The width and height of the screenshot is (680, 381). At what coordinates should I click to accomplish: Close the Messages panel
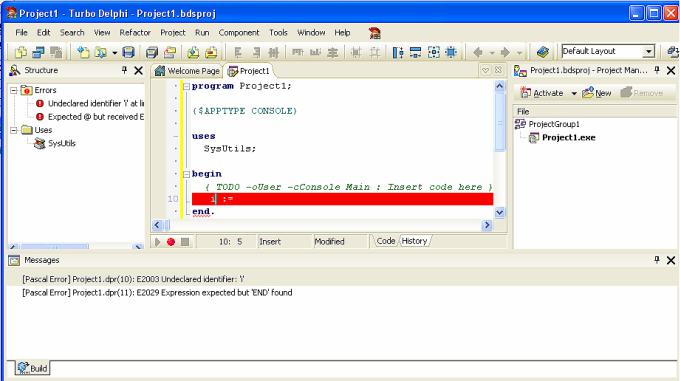pyautogui.click(x=671, y=260)
